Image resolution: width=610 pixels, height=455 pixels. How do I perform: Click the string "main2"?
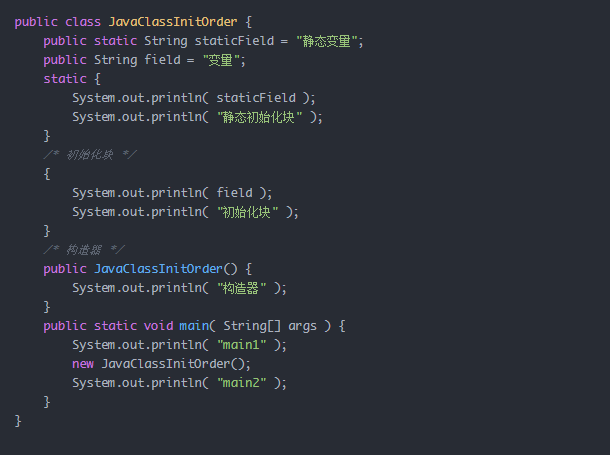pos(242,383)
